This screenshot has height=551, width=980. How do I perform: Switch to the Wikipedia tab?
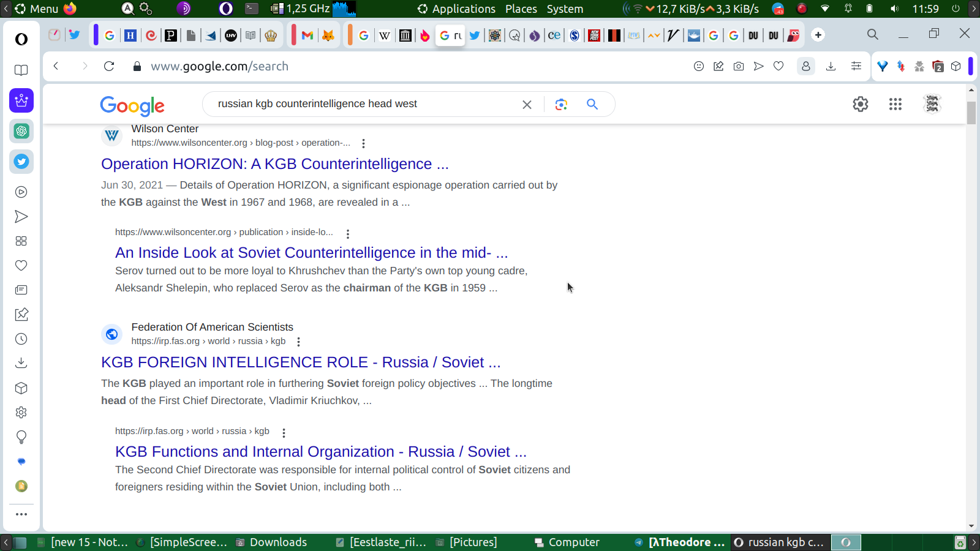385,36
